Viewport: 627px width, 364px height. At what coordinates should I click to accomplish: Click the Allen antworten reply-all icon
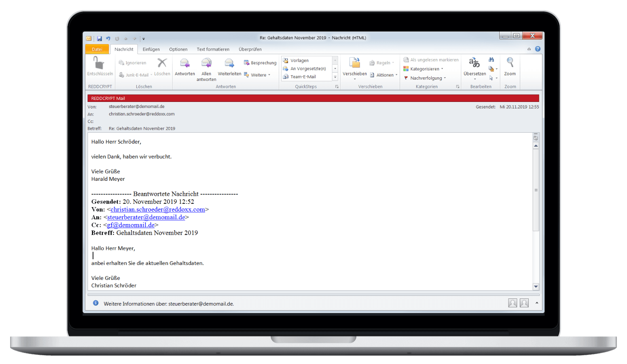point(206,63)
